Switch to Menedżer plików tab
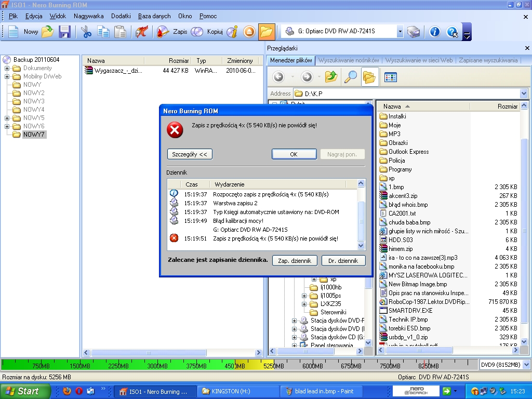The width and height of the screenshot is (532, 399). tap(291, 60)
